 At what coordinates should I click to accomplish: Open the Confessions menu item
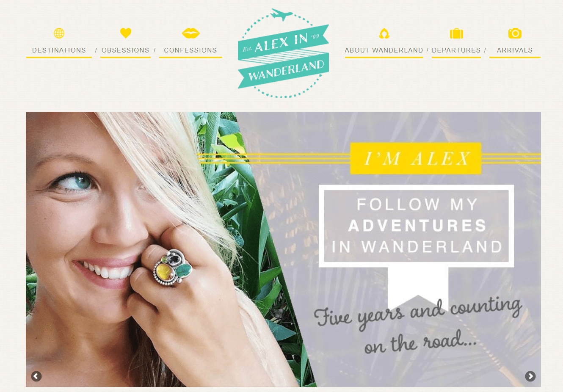pos(190,50)
